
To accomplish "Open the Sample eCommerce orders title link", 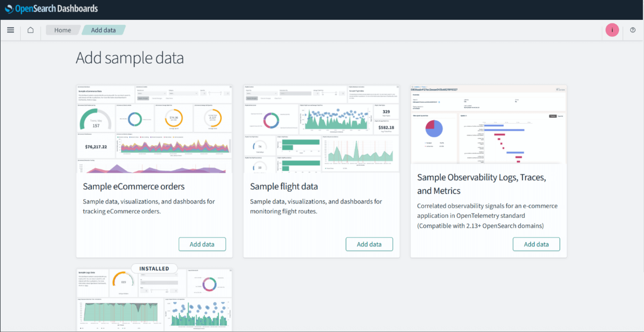I will [133, 186].
